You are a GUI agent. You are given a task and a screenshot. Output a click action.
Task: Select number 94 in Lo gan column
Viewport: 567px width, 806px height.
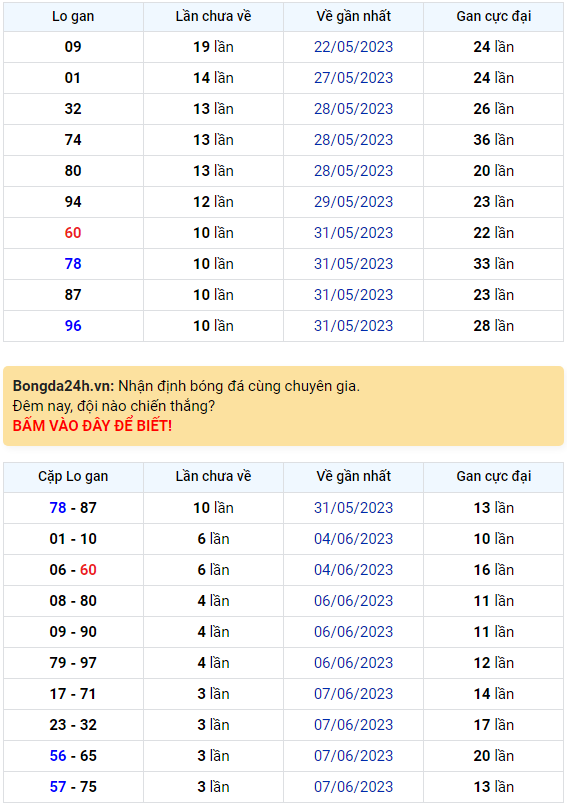tap(73, 202)
